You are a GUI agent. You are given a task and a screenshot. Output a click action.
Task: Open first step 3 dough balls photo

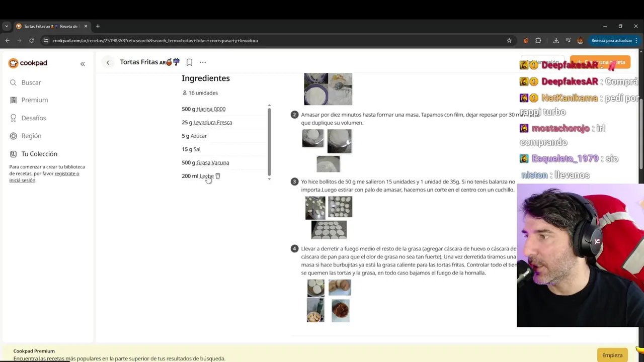315,208
